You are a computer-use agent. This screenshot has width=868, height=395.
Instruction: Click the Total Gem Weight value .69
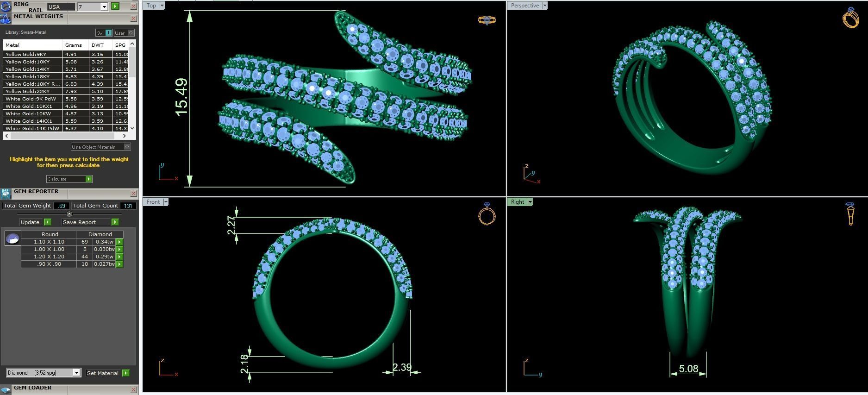pyautogui.click(x=62, y=206)
